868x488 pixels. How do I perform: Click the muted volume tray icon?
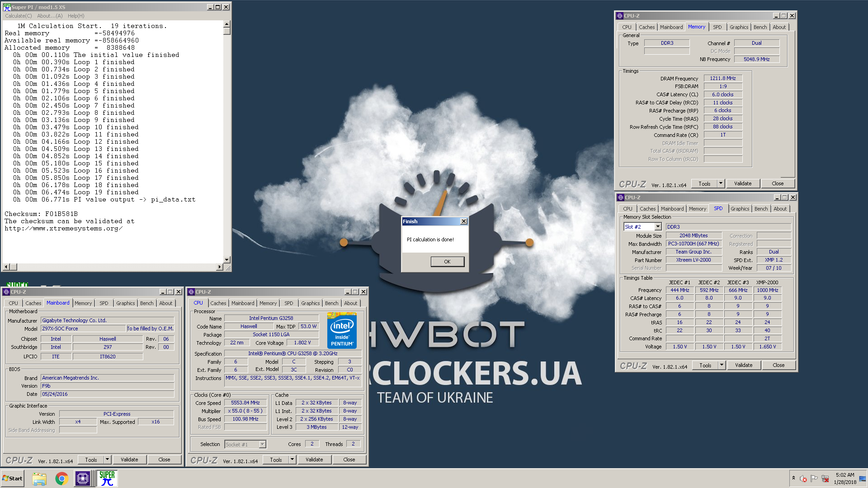click(x=803, y=479)
